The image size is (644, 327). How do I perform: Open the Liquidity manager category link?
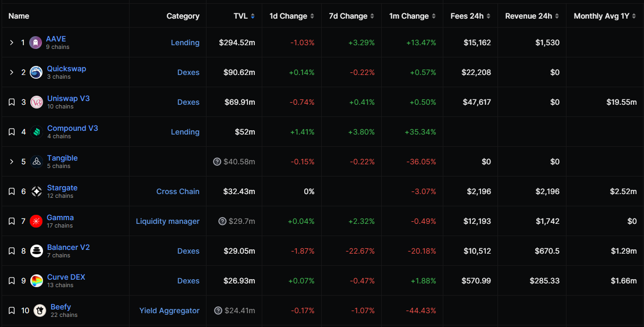pos(168,221)
